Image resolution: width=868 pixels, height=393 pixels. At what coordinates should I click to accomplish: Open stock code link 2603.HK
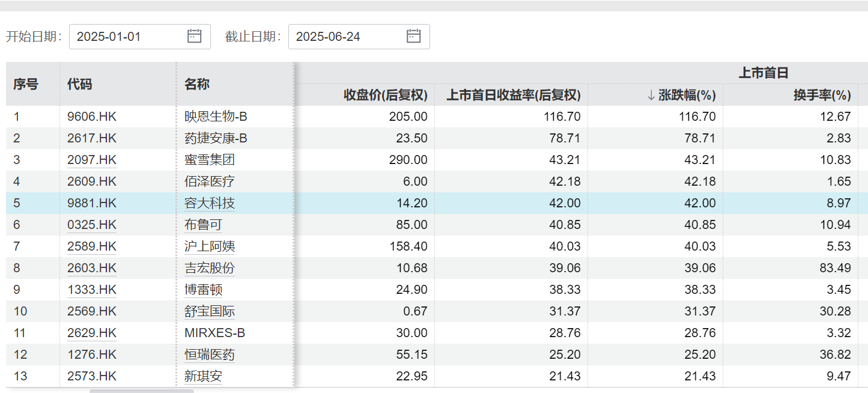tap(92, 268)
